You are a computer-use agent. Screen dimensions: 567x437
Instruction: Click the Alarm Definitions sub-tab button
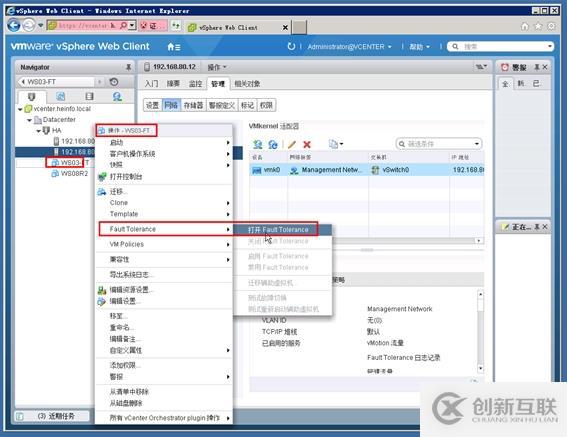(x=222, y=105)
